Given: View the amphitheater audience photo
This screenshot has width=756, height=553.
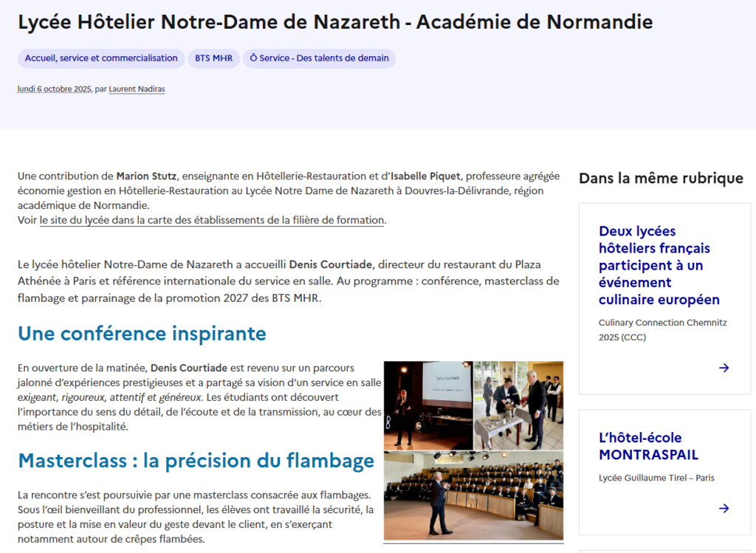Looking at the screenshot, I should point(473,495).
